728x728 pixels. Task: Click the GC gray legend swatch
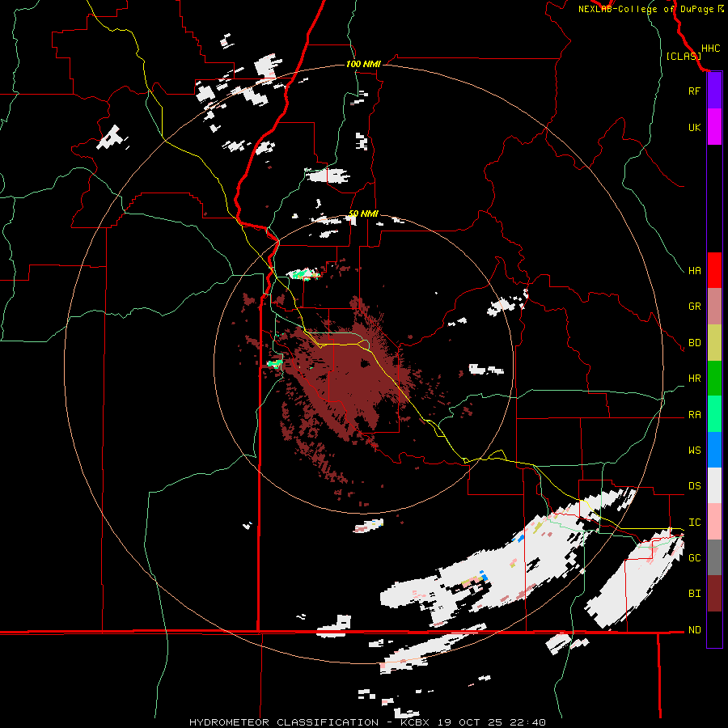pos(714,557)
